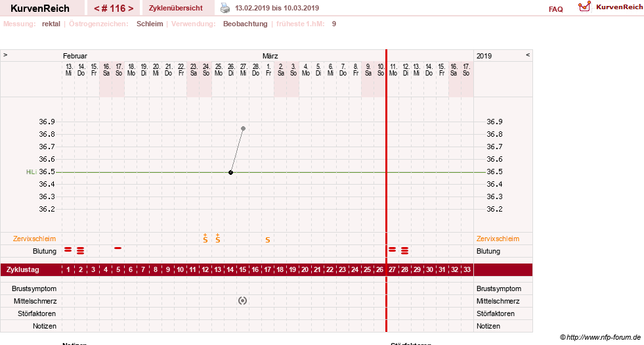Click the heavy bleeding marker on cycle day 28
644x345 pixels.
[x=404, y=250]
